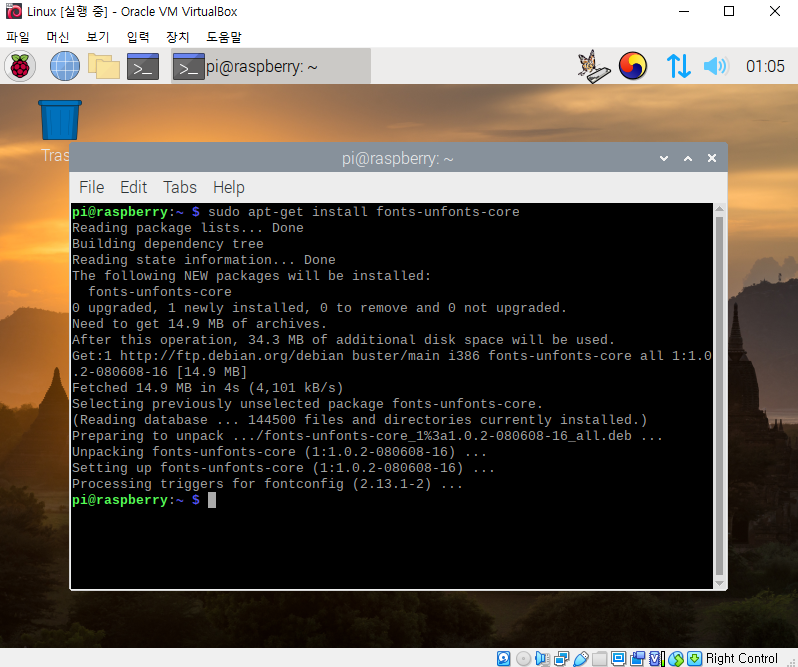Open the terminal Edit menu

133,187
